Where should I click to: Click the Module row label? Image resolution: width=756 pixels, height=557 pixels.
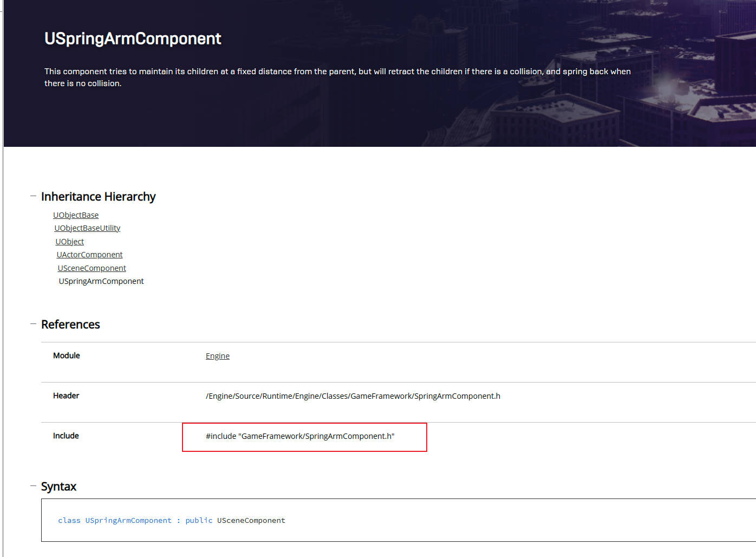click(x=67, y=355)
